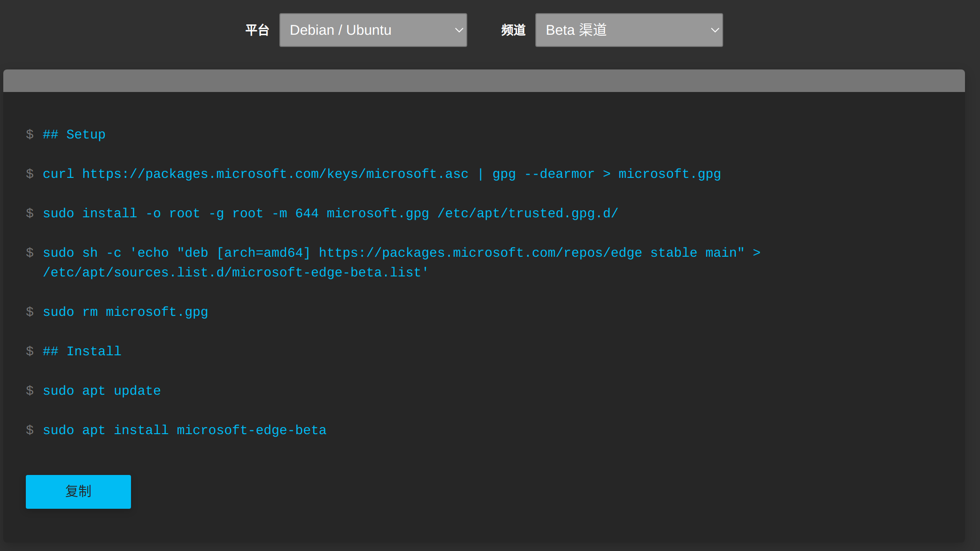Click the packages.microsoft.com/repos/edge URL

pos(480,253)
